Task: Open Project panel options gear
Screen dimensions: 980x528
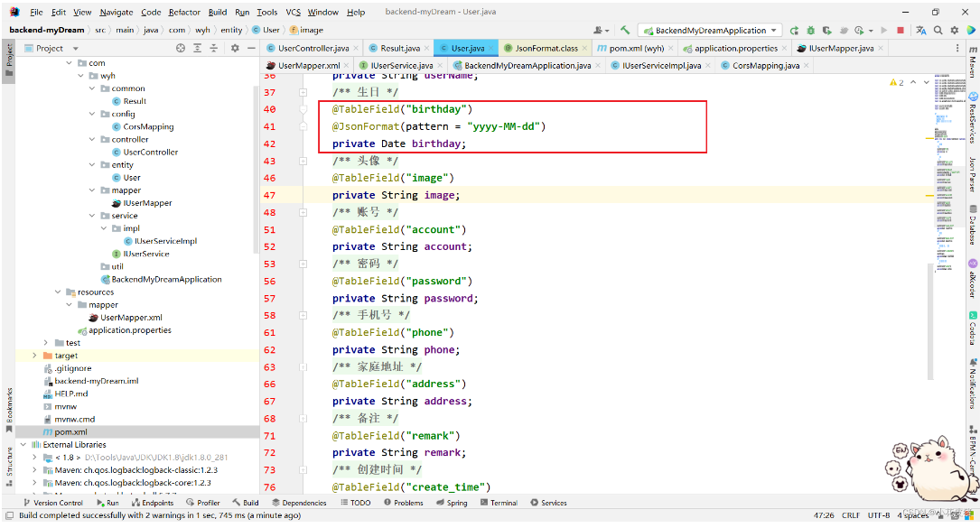Action: click(x=235, y=48)
